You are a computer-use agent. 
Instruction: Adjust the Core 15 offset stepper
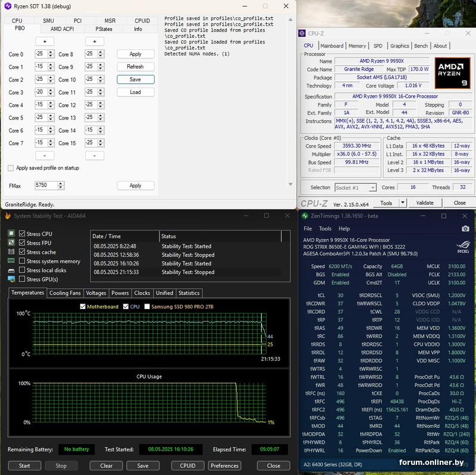tap(101, 143)
